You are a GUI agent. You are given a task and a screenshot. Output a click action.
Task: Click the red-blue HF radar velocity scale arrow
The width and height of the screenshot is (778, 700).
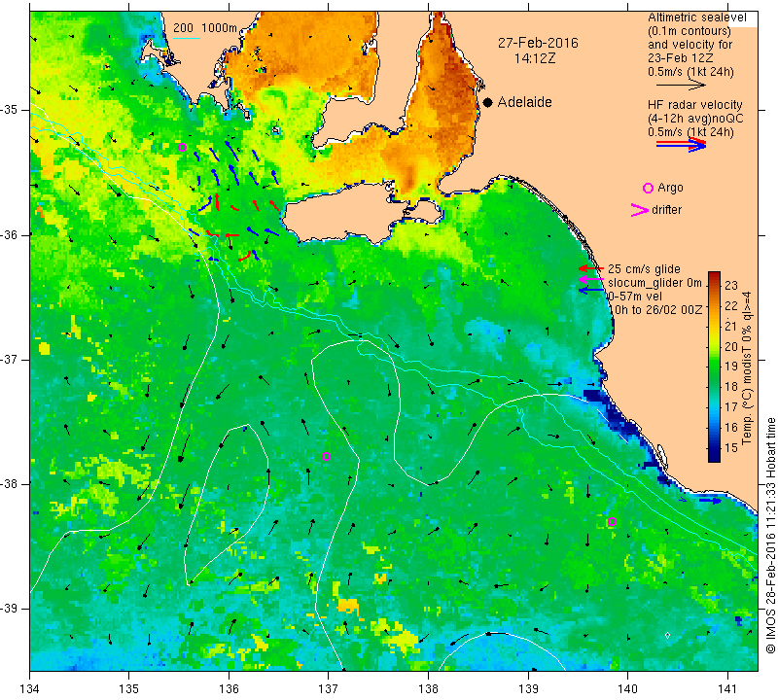[x=681, y=144]
